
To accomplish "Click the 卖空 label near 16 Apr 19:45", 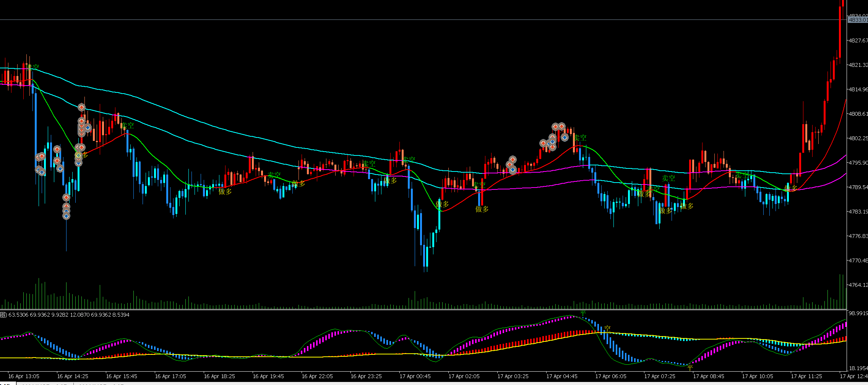I will [274, 175].
